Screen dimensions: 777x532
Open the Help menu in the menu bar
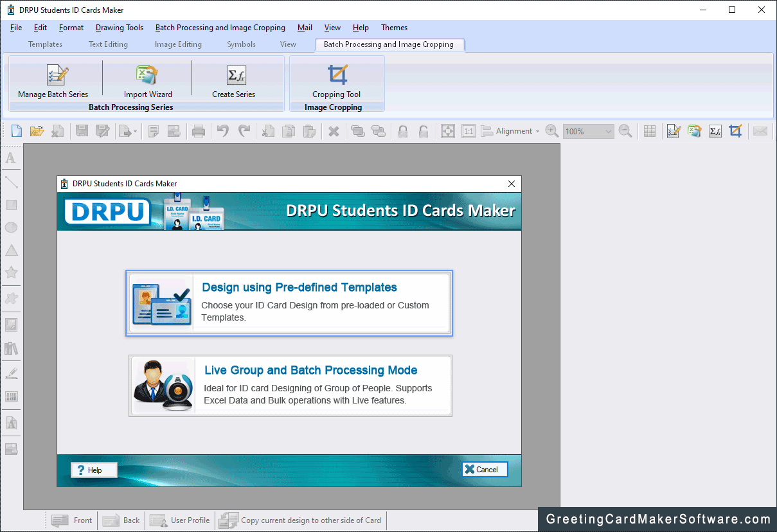click(361, 28)
